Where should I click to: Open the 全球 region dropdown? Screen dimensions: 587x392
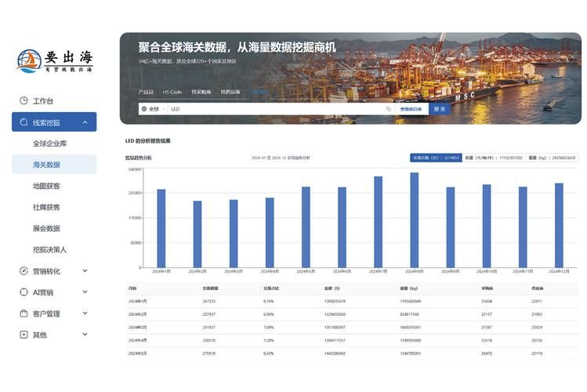point(154,109)
